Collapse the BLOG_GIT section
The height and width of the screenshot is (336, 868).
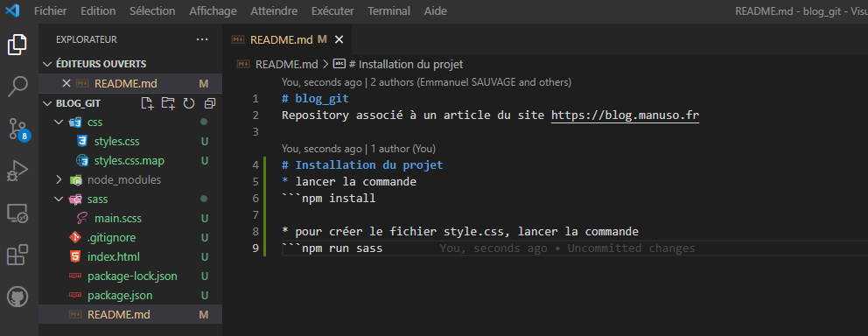[x=47, y=103]
